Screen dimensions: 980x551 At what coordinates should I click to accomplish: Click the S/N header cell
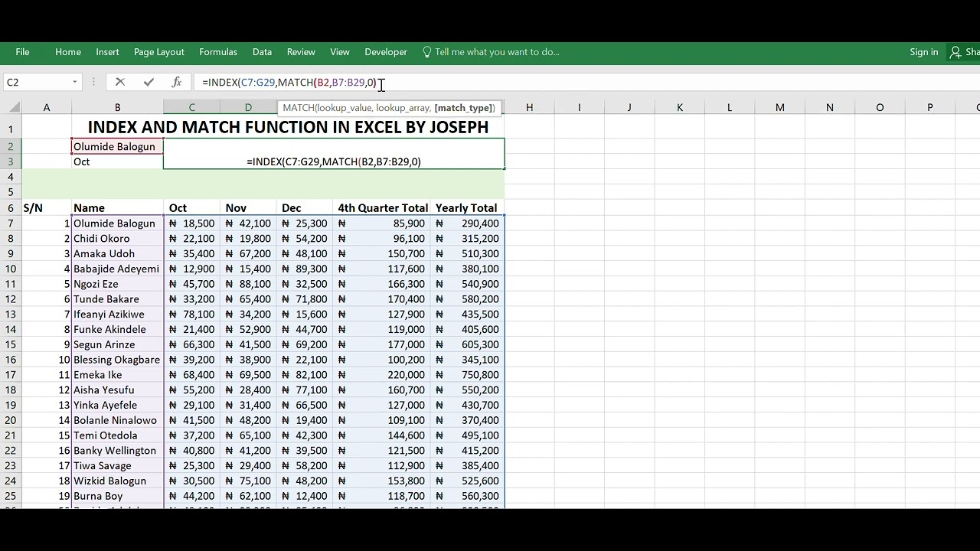(47, 208)
